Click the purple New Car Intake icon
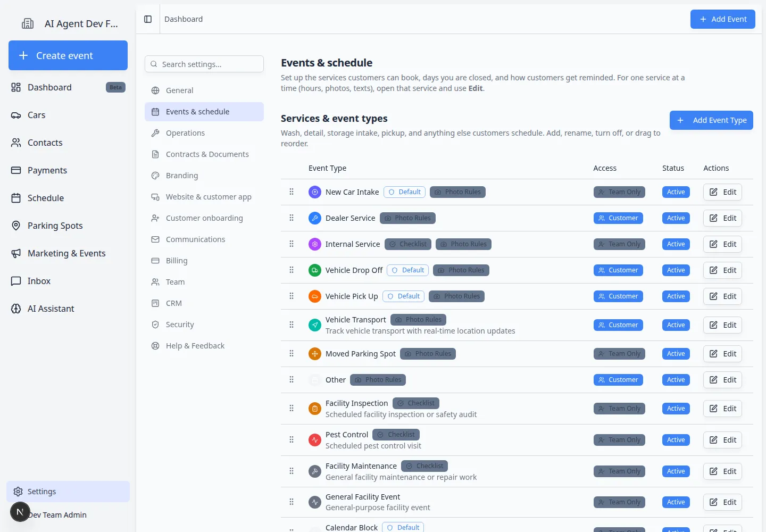This screenshot has width=766, height=532. coord(315,192)
